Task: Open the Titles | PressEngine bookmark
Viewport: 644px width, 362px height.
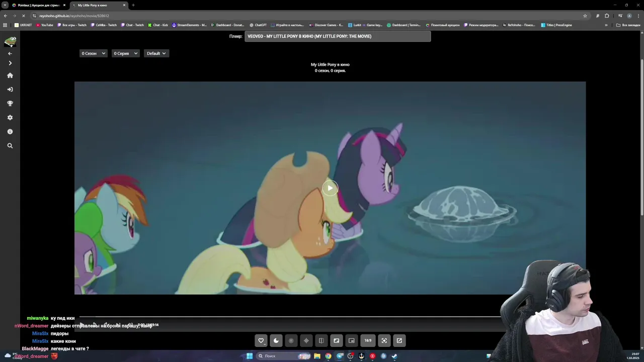Action: 556,25
